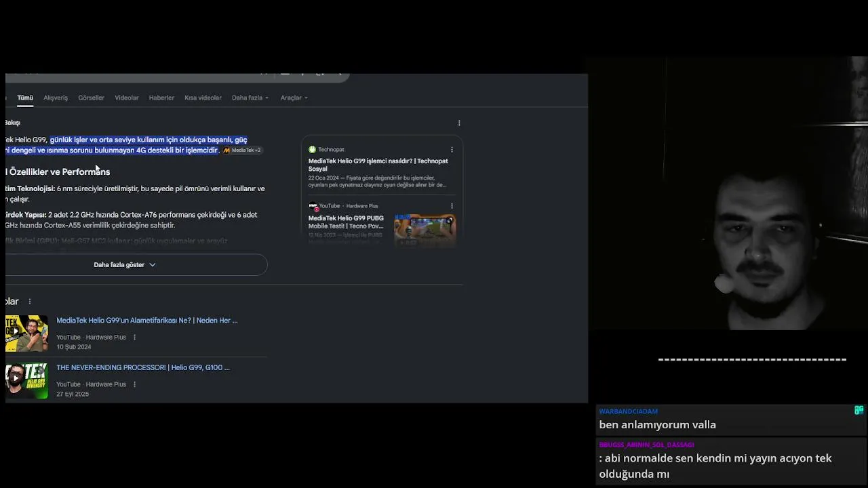The image size is (868, 488).
Task: Click the '22 Oca 2024' Technopat snippet text
Action: click(377, 182)
